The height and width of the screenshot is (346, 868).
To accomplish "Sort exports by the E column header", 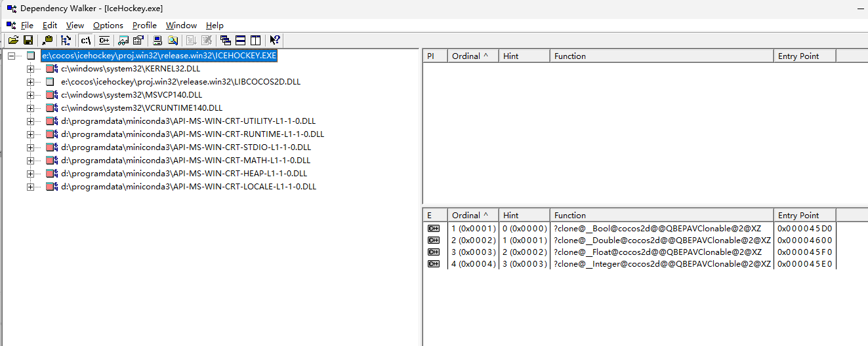I will coord(434,216).
